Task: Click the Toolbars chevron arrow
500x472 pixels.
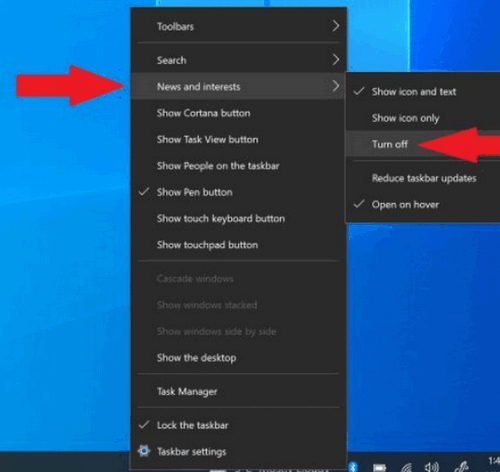Action: 336,26
